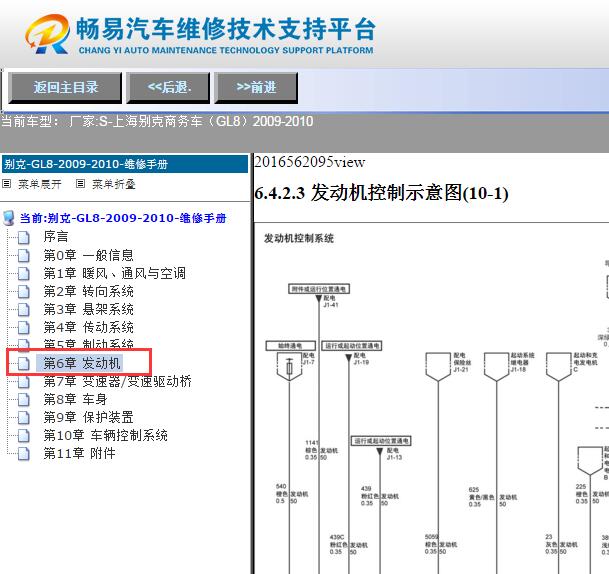
Task: Click the page icon next to 第8章
Action: click(x=24, y=399)
